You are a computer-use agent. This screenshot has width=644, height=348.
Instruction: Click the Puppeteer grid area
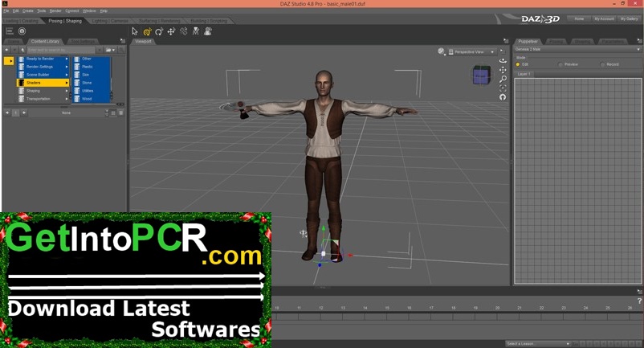(577, 181)
